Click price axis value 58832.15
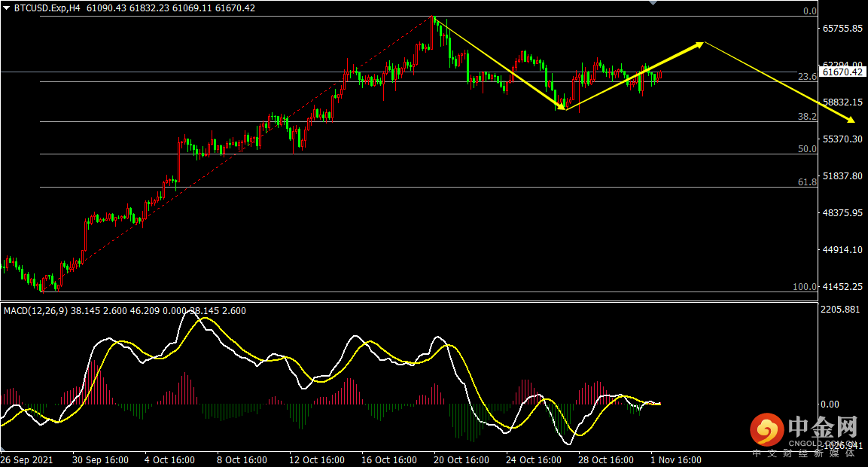Viewport: 868px width, 467px height. pyautogui.click(x=842, y=102)
